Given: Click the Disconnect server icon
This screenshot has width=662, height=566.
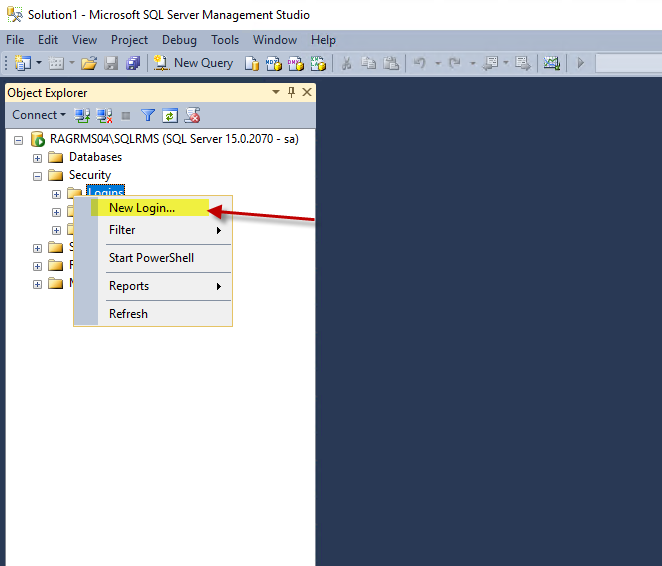Looking at the screenshot, I should (104, 115).
